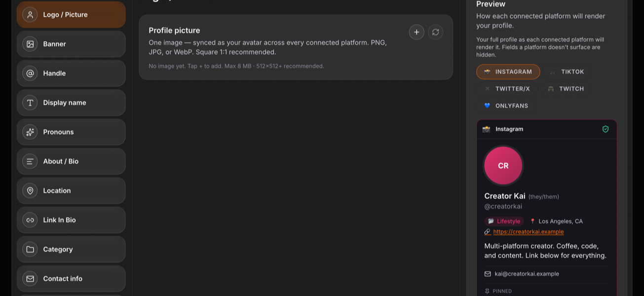Click the lines icon beside About / Bio
This screenshot has height=296, width=644.
pos(30,161)
